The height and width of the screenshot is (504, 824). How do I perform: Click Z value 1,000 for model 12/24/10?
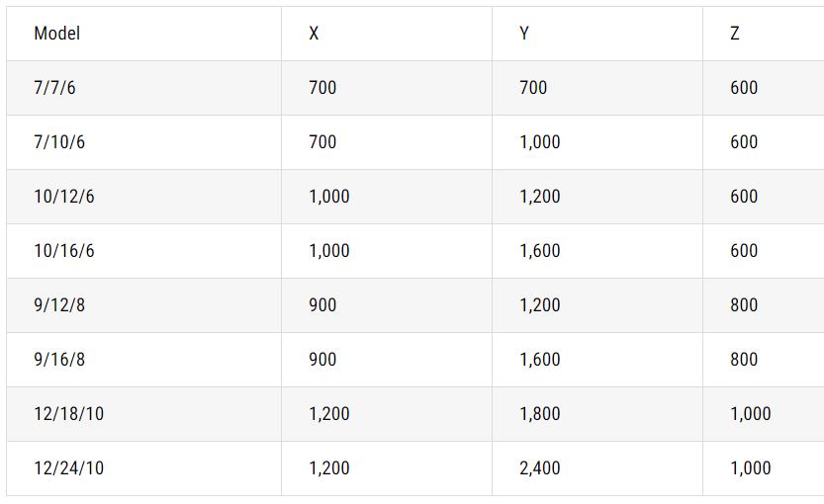tap(751, 468)
